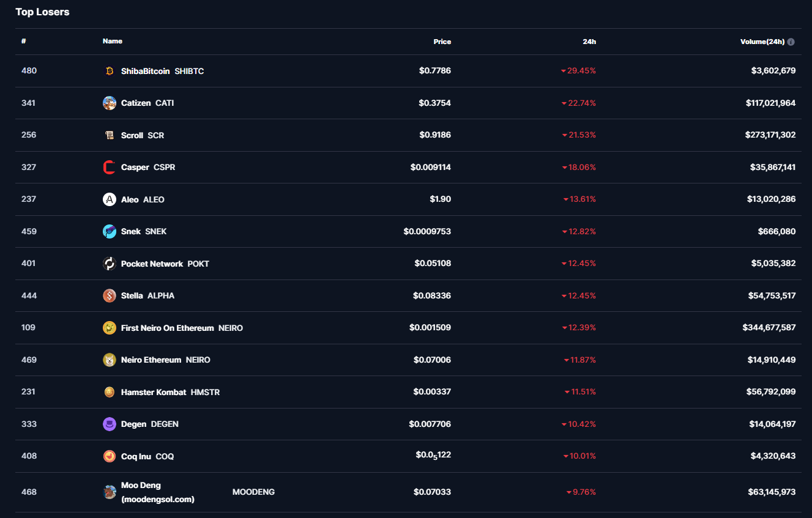Open First Neiro On Ethereum coin page
The height and width of the screenshot is (518, 812).
167,328
